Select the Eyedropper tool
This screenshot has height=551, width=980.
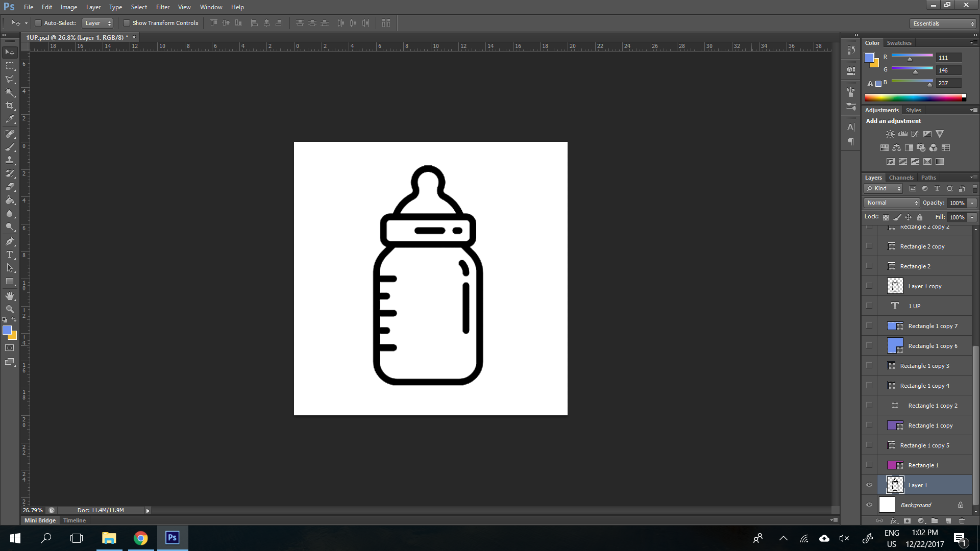click(x=10, y=119)
